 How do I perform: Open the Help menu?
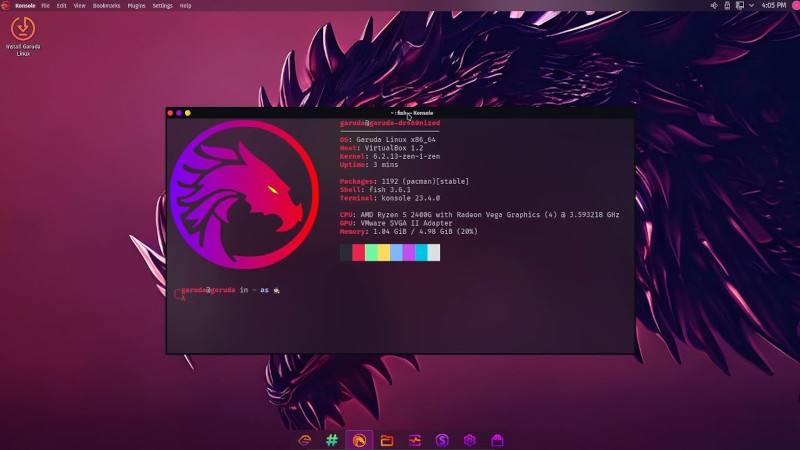tap(185, 6)
